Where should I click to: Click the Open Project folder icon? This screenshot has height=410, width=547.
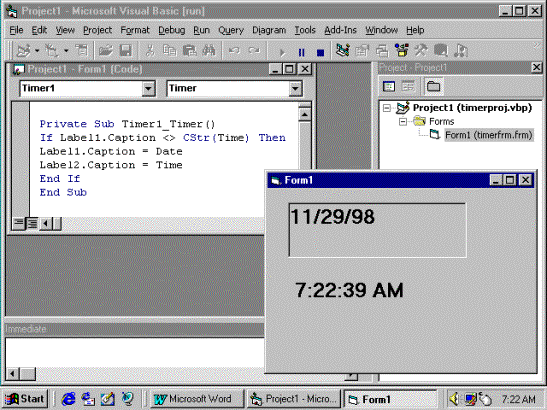106,51
